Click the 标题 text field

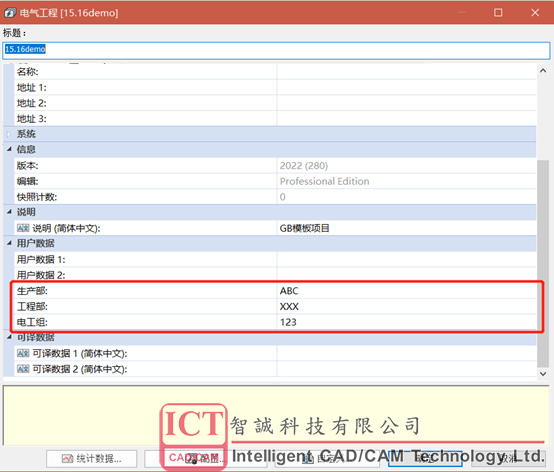click(276, 50)
